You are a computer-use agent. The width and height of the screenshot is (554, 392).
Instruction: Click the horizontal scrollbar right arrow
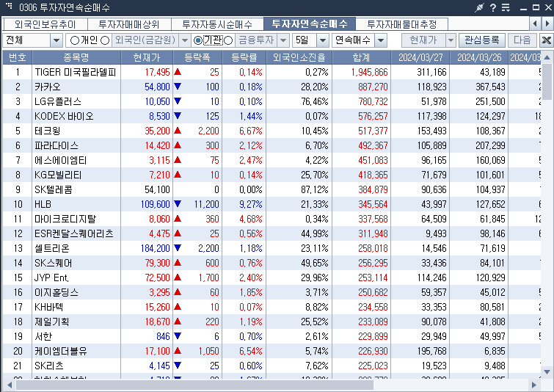pyautogui.click(x=534, y=385)
